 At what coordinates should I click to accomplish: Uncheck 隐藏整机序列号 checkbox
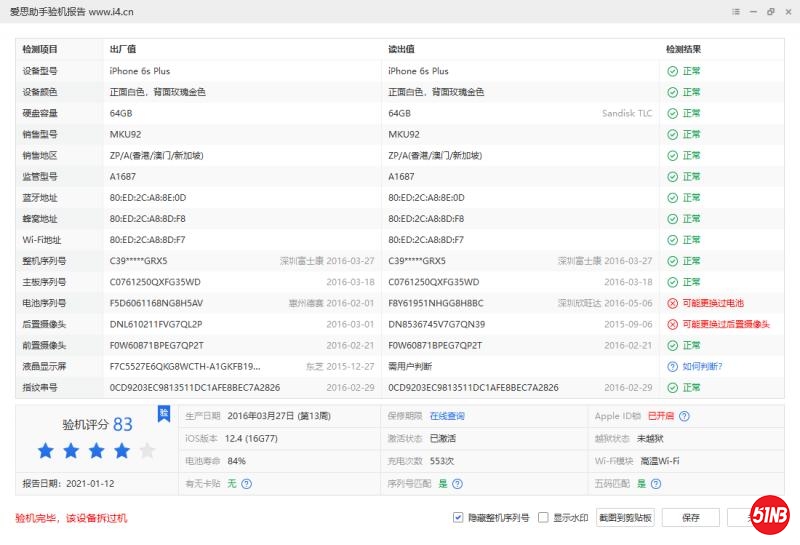tap(458, 518)
